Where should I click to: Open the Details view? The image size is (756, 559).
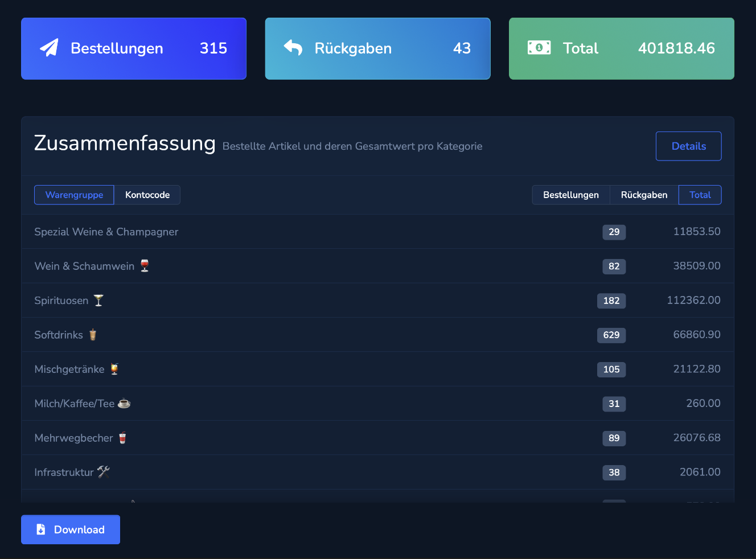coord(689,146)
